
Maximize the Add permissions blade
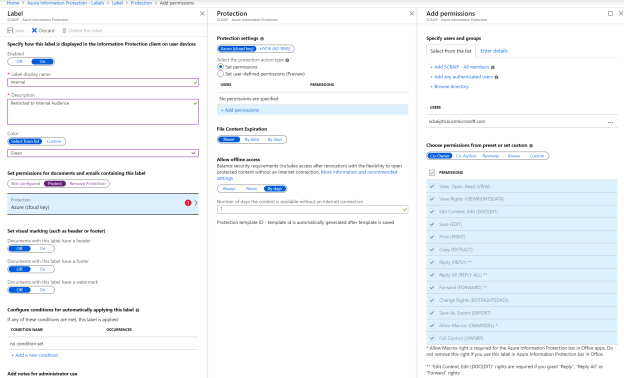610,14
